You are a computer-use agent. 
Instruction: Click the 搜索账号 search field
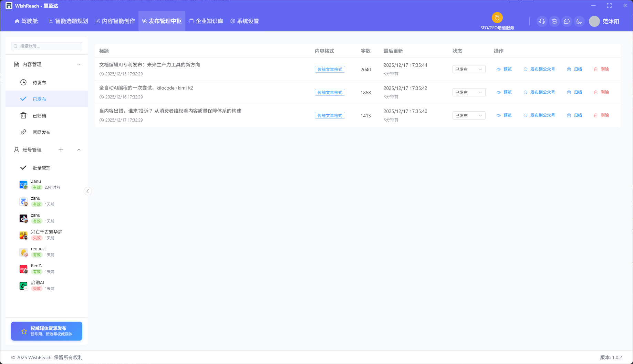(47, 46)
